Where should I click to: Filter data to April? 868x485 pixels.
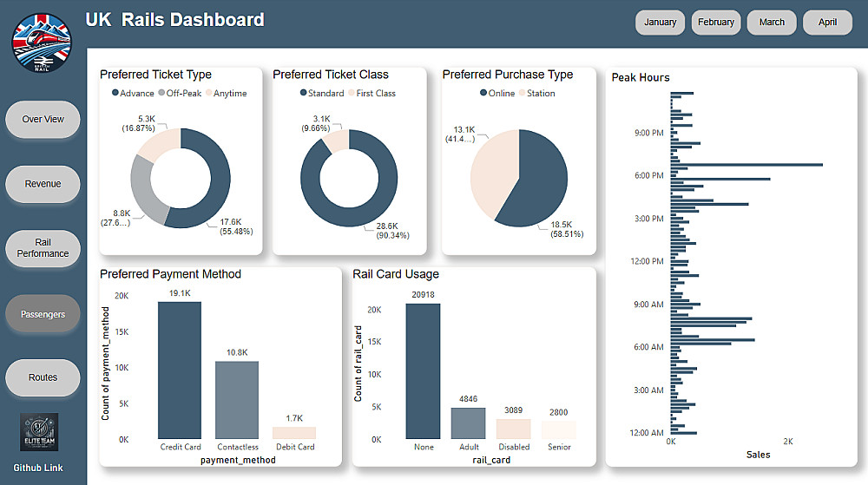click(x=827, y=23)
